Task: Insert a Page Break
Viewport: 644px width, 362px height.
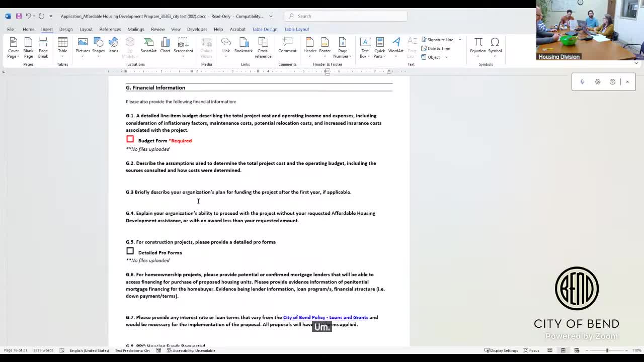Action: point(43,48)
